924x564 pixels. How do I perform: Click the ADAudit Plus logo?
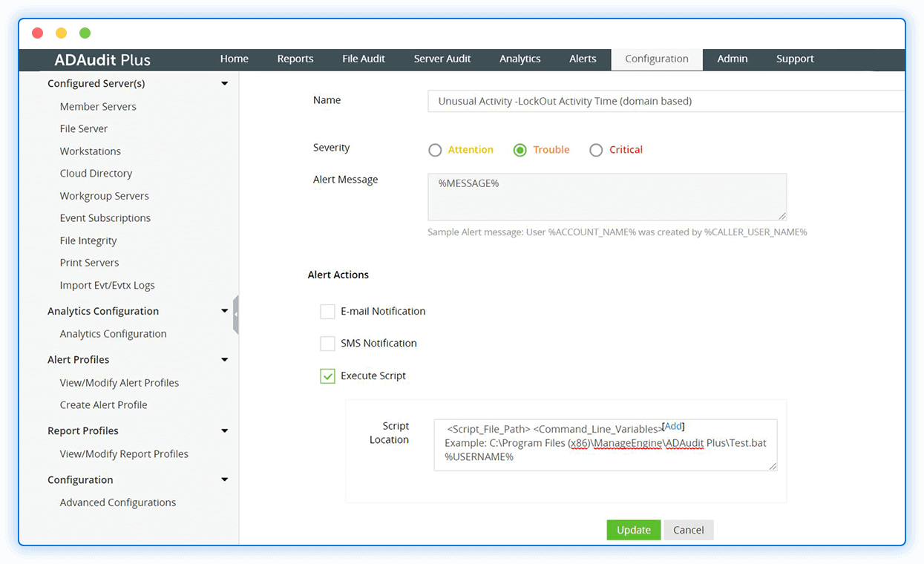[102, 60]
